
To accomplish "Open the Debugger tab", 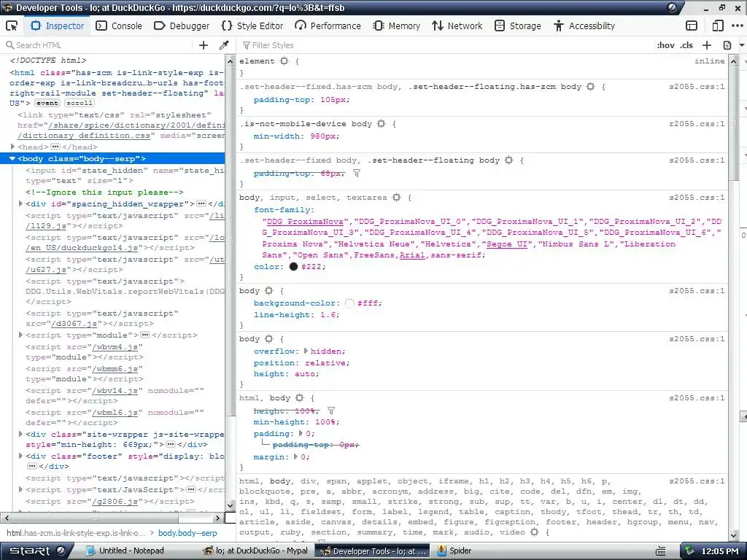I will pyautogui.click(x=182, y=26).
